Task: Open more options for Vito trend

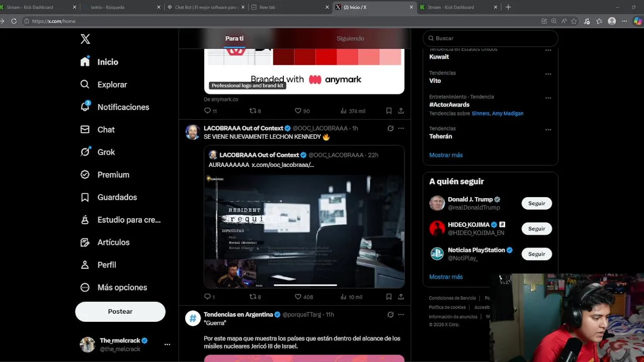Action: click(x=548, y=74)
